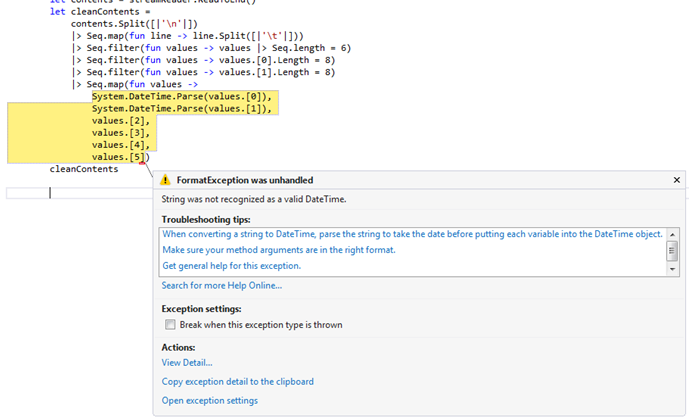This screenshot has height=419, width=689.
Task: Click the highlighted 'values.[5])' code line
Action: coord(120,157)
